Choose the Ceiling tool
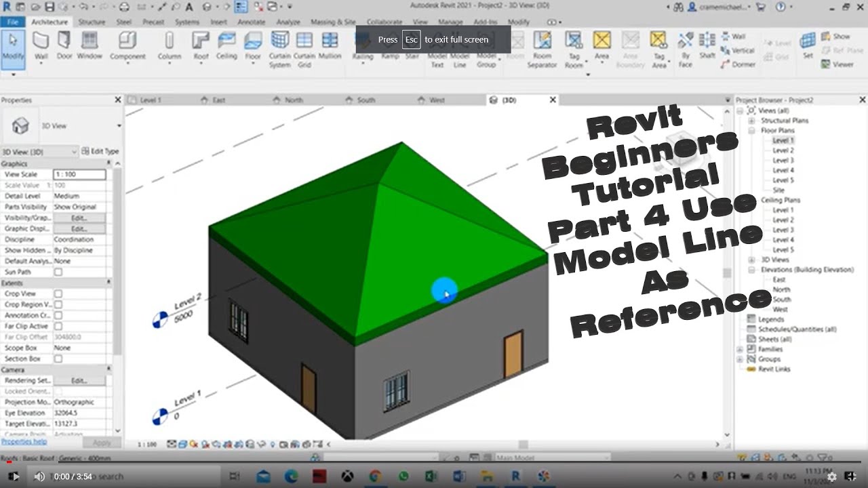Screen dimensions: 868x488 point(226,45)
